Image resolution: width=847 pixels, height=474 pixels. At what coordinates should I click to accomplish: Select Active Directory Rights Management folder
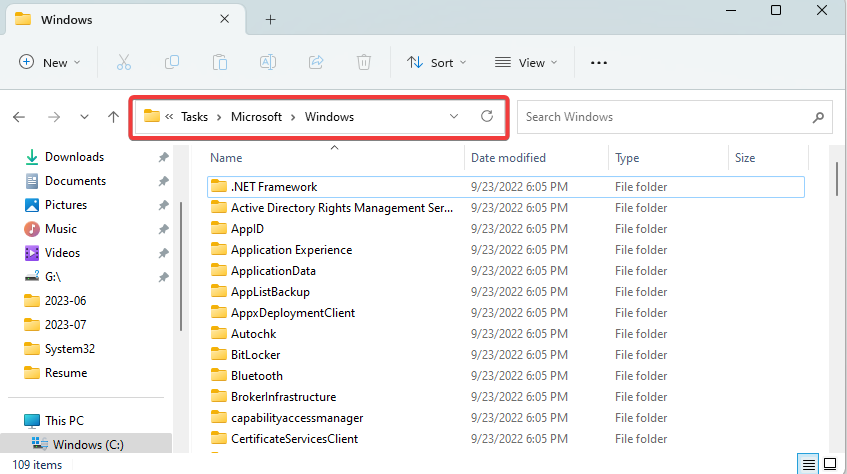click(x=506, y=208)
